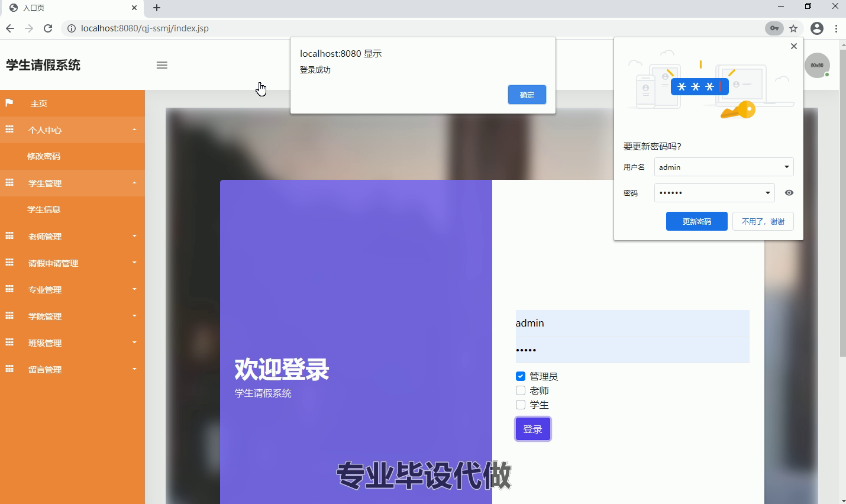Expand the 学院管理 menu arrow
Viewport: 846px width, 504px height.
pos(134,316)
